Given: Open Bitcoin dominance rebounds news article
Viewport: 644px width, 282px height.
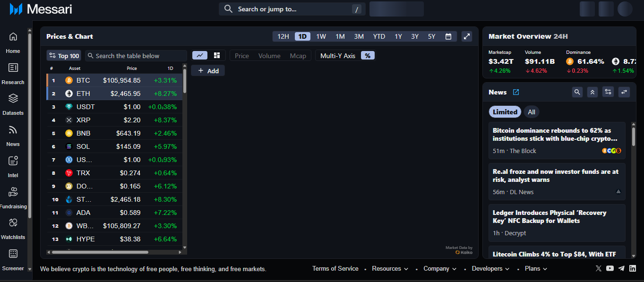Looking at the screenshot, I should (x=557, y=140).
